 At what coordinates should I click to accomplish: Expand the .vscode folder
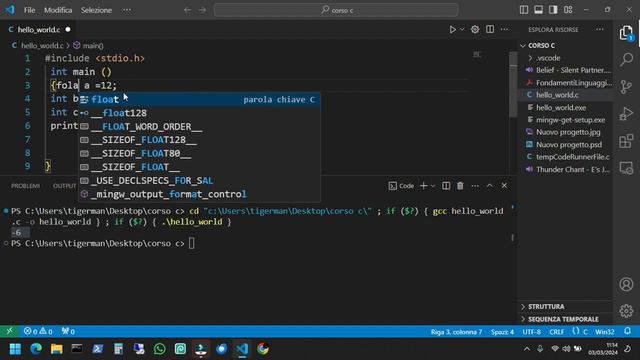click(x=565, y=58)
